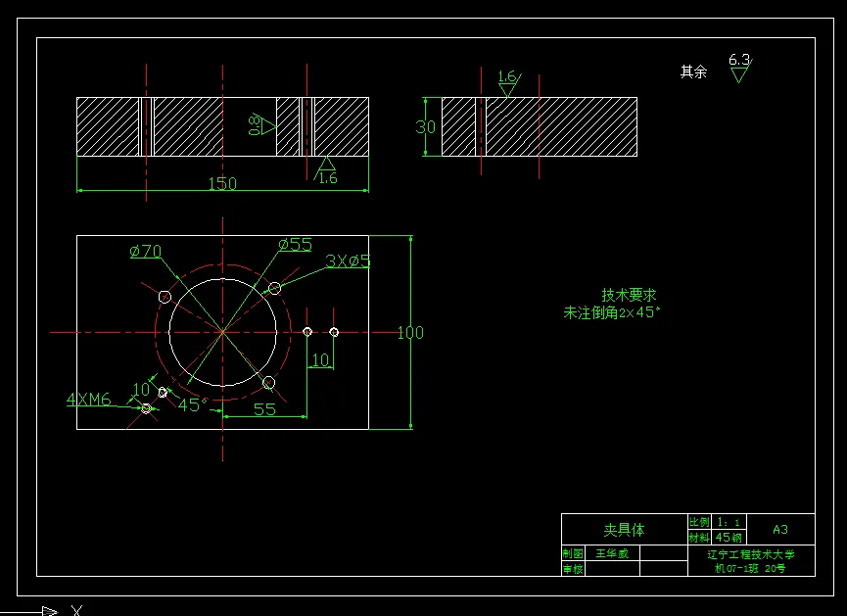Image resolution: width=847 pixels, height=616 pixels.
Task: Click the 其余 text label
Action: coord(693,71)
